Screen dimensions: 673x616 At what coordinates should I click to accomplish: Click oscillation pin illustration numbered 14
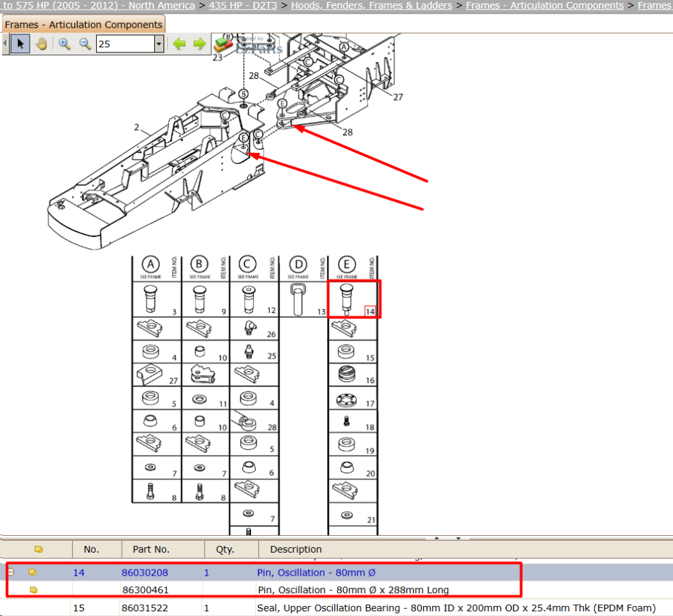coord(347,299)
